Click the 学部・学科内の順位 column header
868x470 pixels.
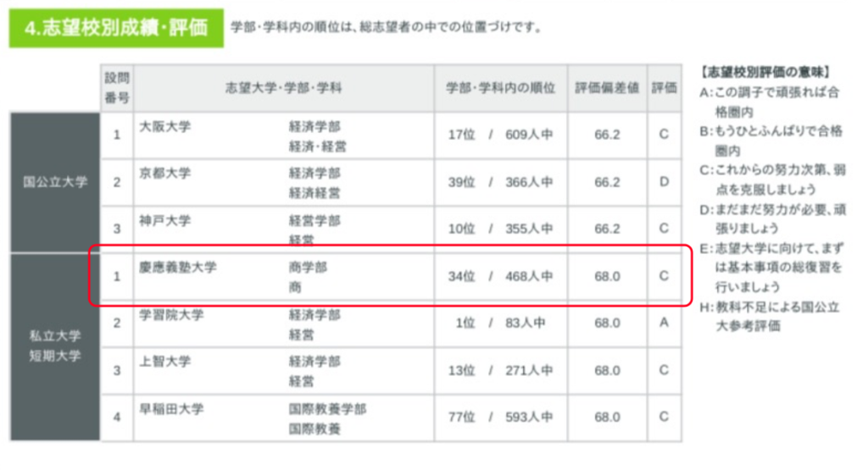501,88
